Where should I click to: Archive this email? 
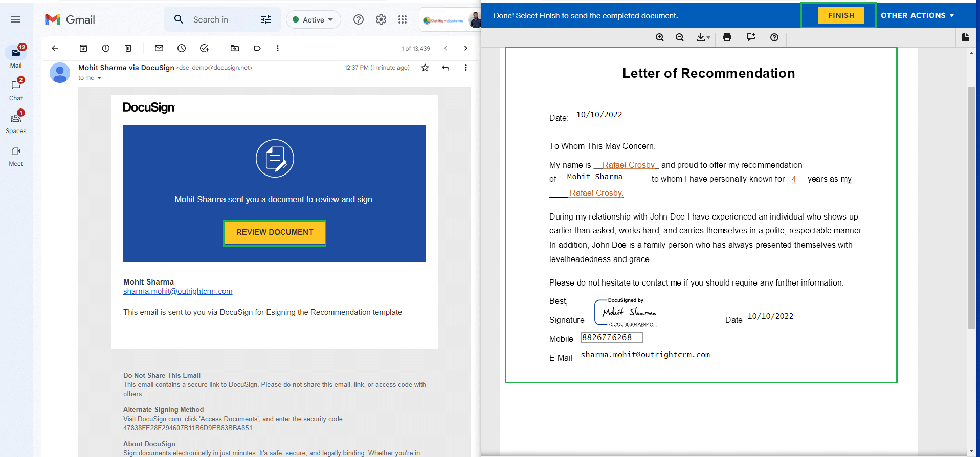coord(83,48)
